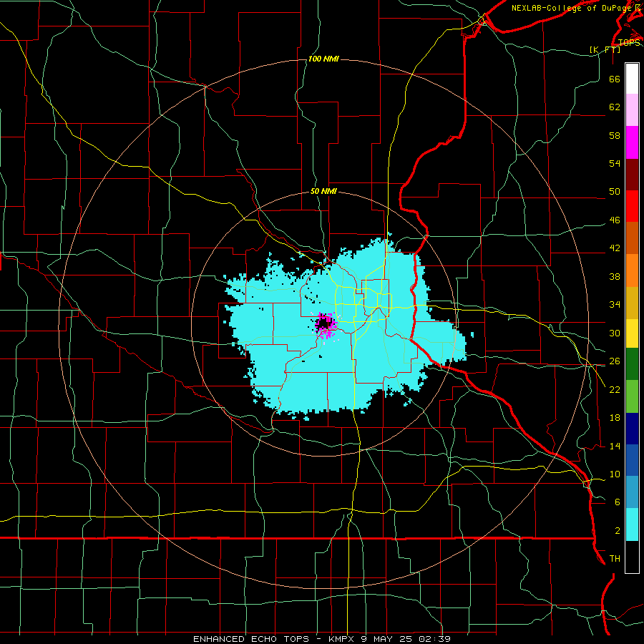Click the '[K FT]' units label
644x644 pixels.
(x=605, y=49)
